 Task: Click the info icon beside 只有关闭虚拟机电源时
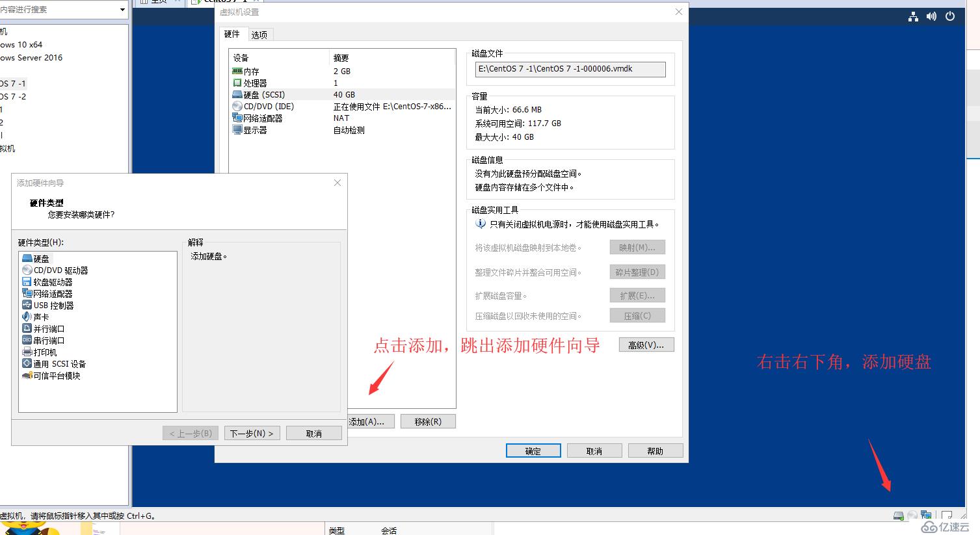tap(481, 224)
